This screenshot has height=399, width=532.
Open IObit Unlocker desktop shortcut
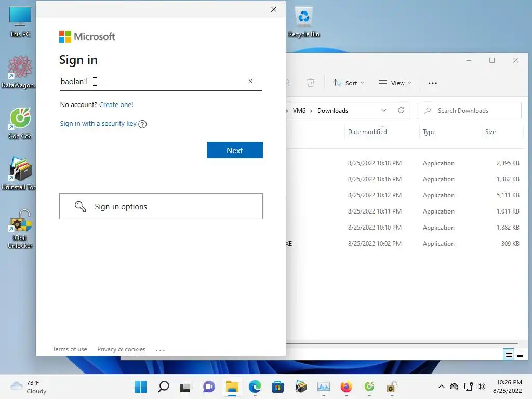point(20,229)
